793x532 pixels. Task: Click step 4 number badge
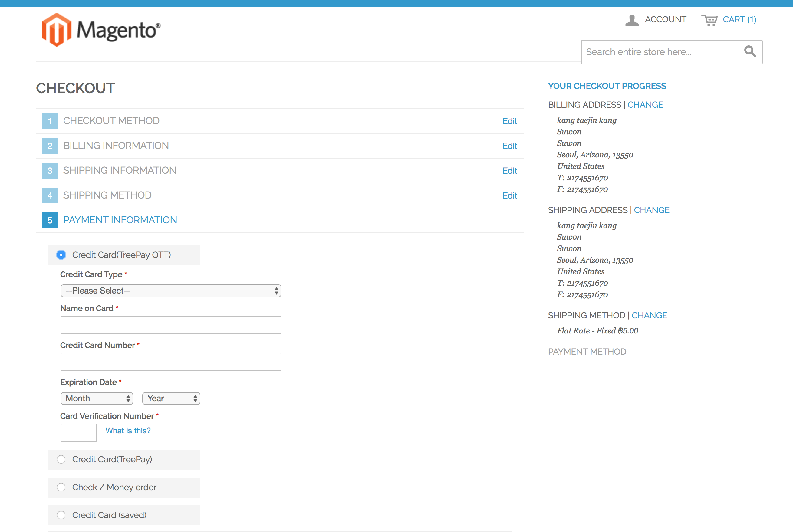(x=50, y=195)
